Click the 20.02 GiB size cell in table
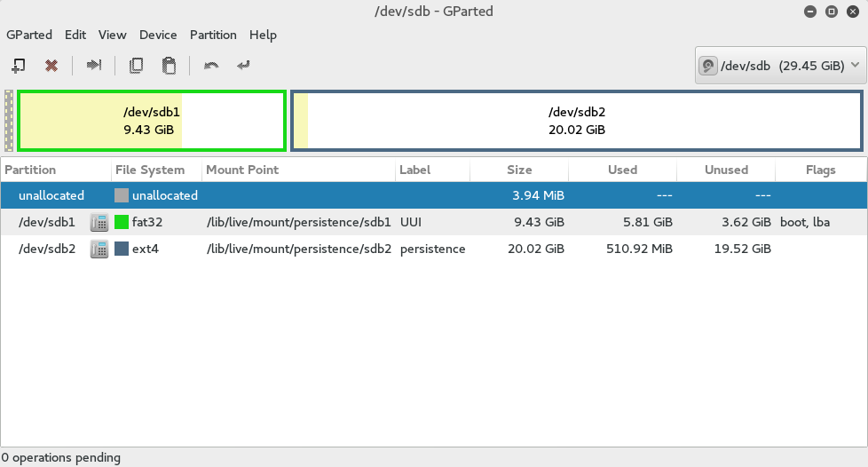Image resolution: width=868 pixels, height=467 pixels. (x=536, y=249)
